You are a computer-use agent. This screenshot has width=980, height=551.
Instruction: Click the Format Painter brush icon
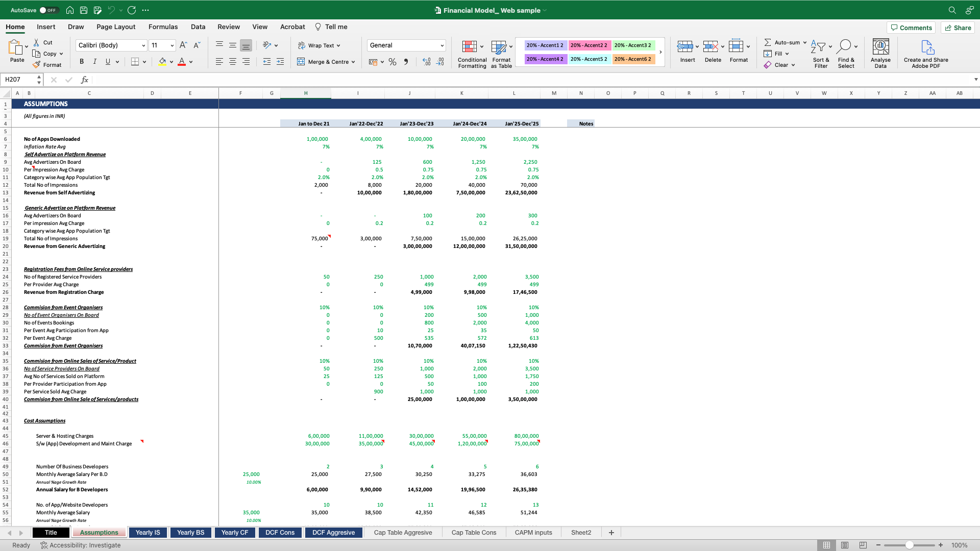[36, 65]
